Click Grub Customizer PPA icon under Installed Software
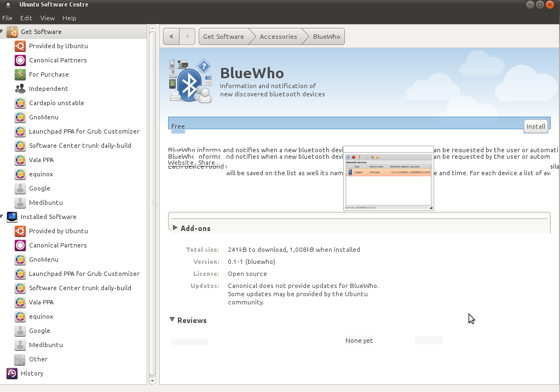The width and height of the screenshot is (560, 392). pyautogui.click(x=20, y=274)
